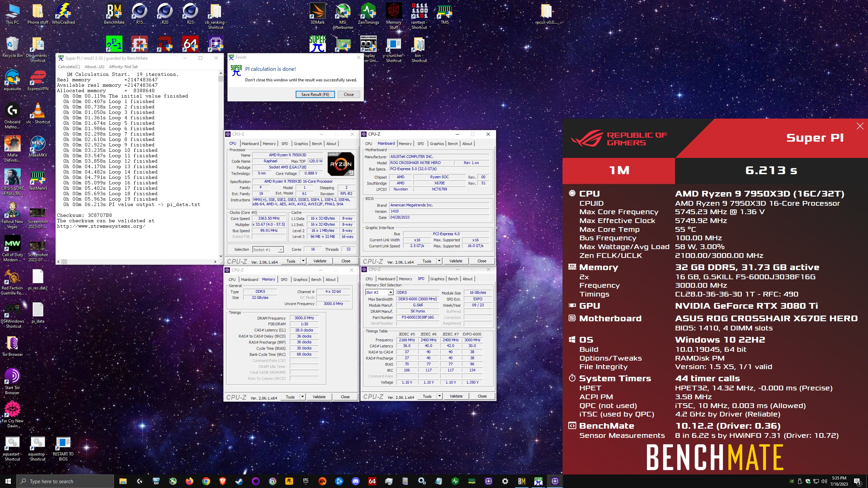Open the WhoCrashed desktop icon
The height and width of the screenshot is (488, 868).
[63, 14]
